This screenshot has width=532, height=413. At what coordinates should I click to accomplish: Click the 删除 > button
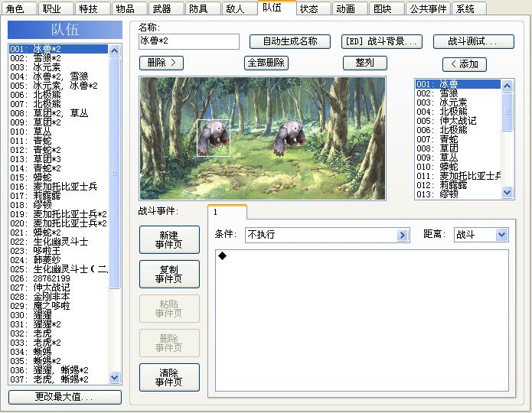[162, 63]
